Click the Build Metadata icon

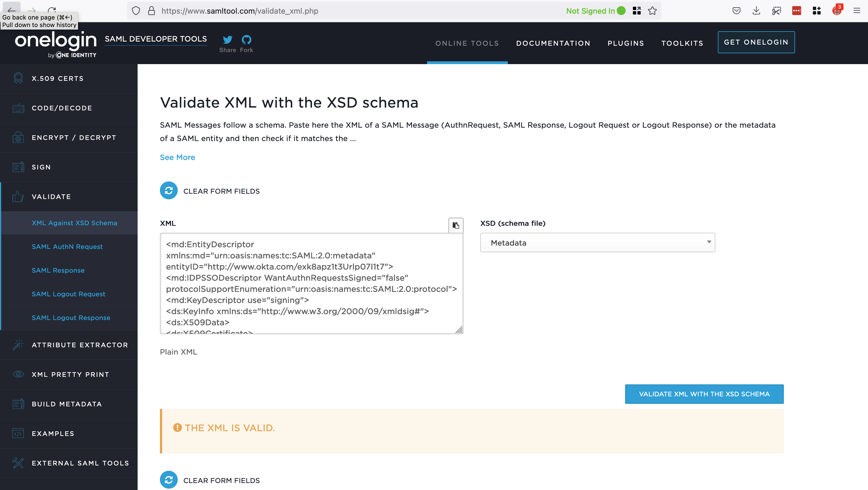click(x=18, y=404)
